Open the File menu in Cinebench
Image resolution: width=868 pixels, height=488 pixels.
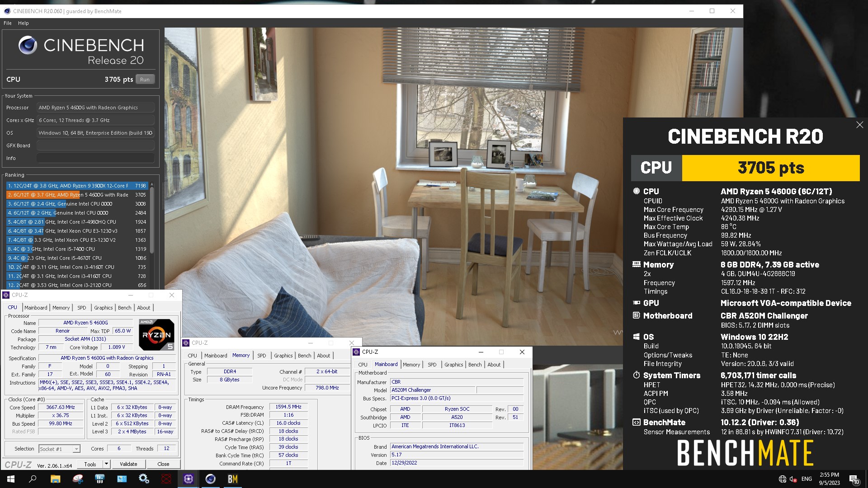click(x=8, y=23)
